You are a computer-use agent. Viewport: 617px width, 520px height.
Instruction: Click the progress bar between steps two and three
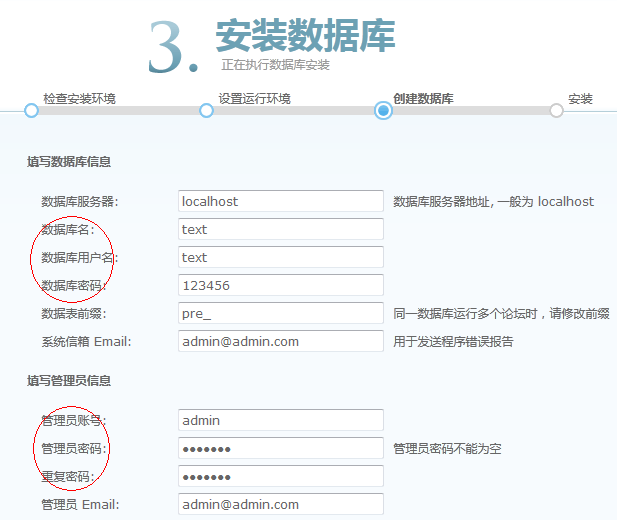pos(294,111)
